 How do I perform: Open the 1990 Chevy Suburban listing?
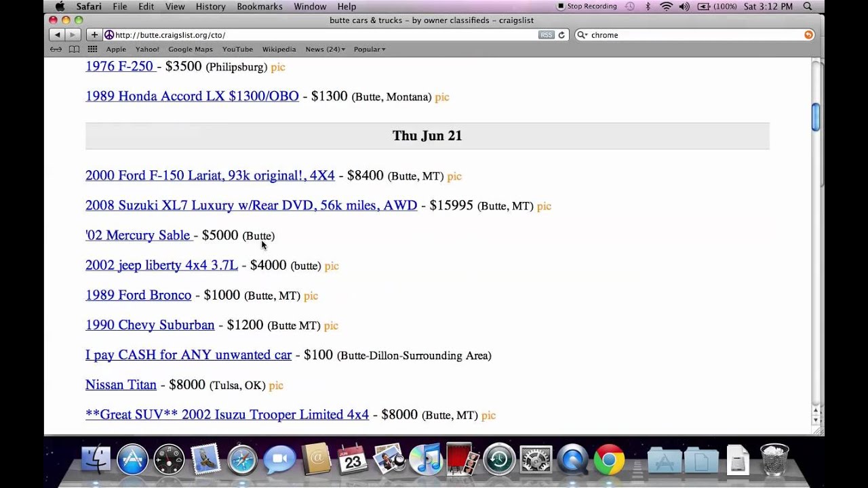pyautogui.click(x=150, y=325)
